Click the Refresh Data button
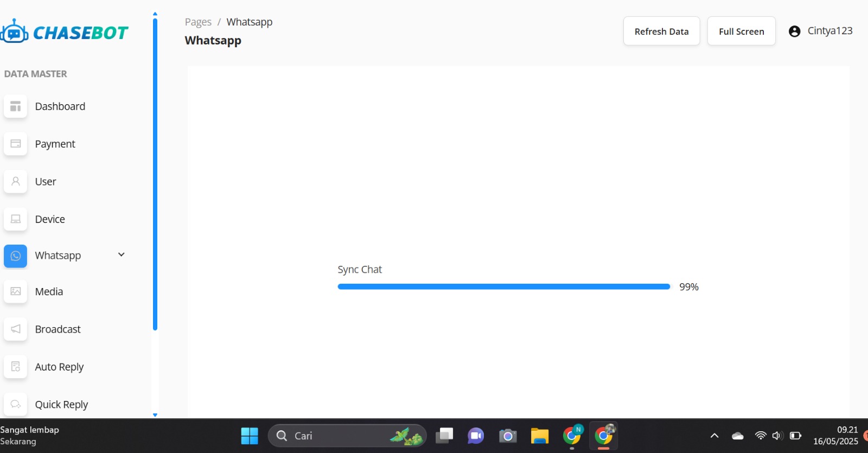The height and width of the screenshot is (453, 868). point(661,31)
